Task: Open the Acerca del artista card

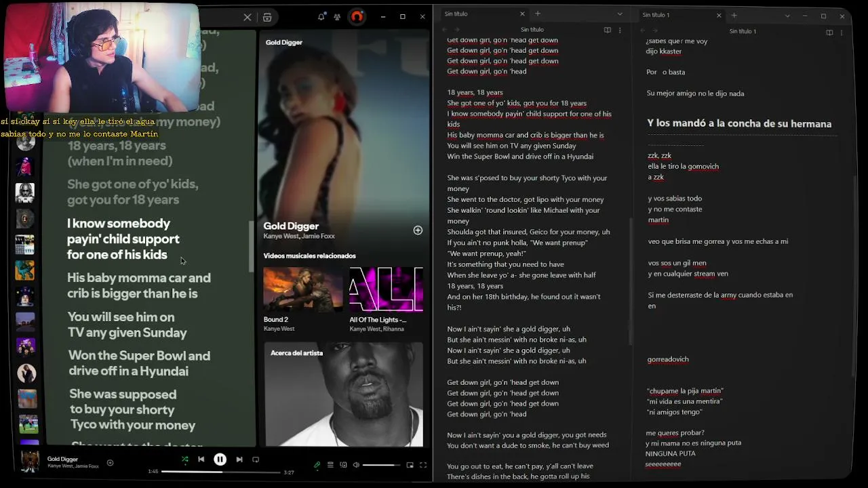Action: pyautogui.click(x=344, y=394)
